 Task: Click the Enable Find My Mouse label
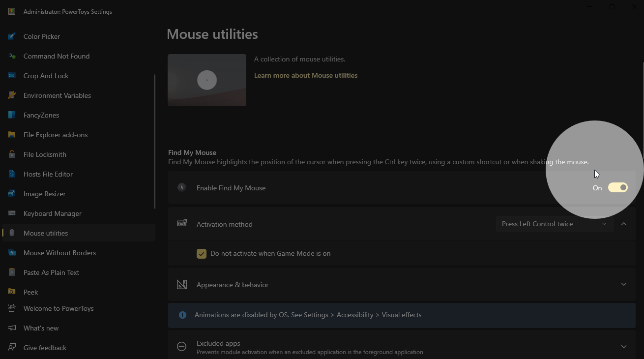pos(231,188)
